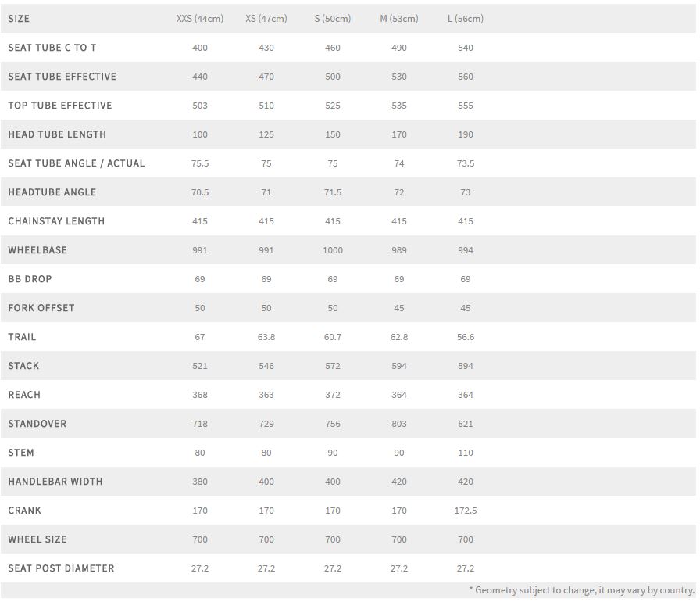Click the SIZE header label
Screen dimensions: 700x602
click(19, 19)
